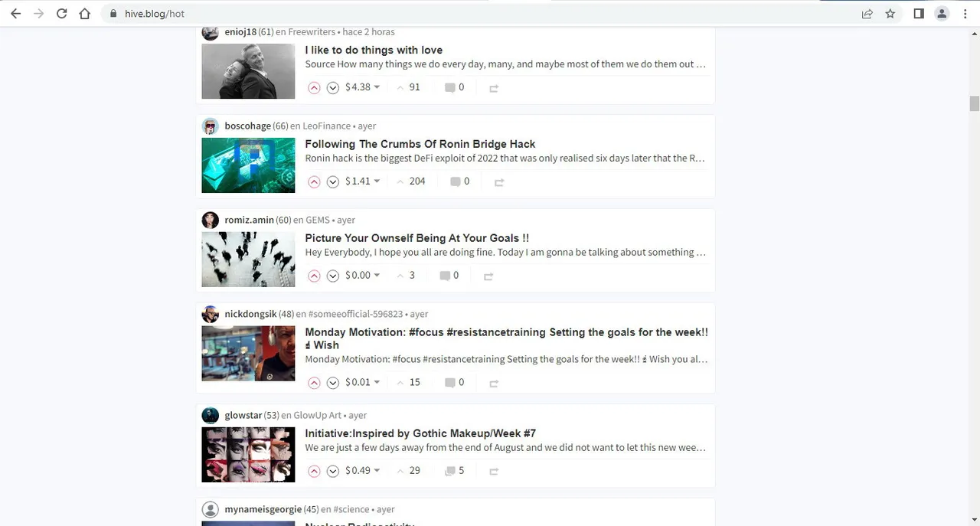Open the Monday Motivation post thumbnail
Image resolution: width=980 pixels, height=526 pixels.
[x=248, y=354]
